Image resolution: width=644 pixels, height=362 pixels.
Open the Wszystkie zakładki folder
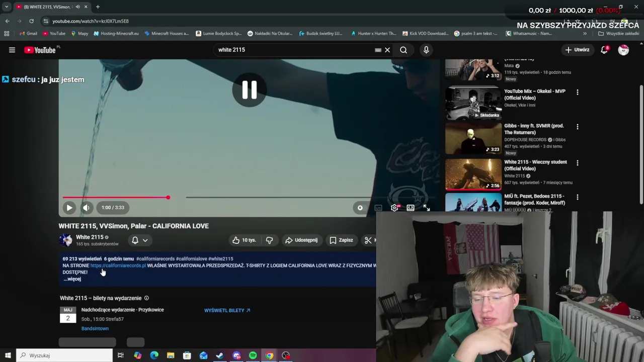coord(619,34)
